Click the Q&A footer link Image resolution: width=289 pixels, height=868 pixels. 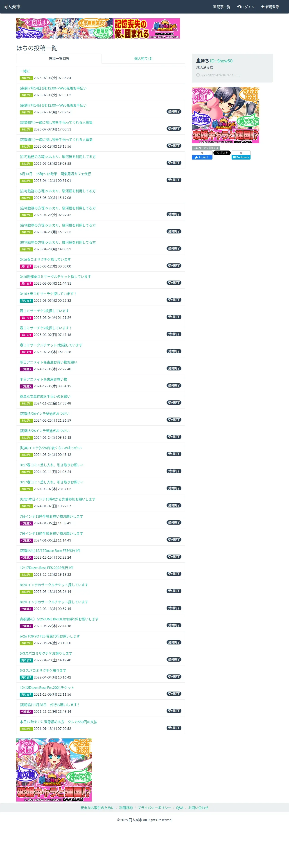click(x=180, y=808)
